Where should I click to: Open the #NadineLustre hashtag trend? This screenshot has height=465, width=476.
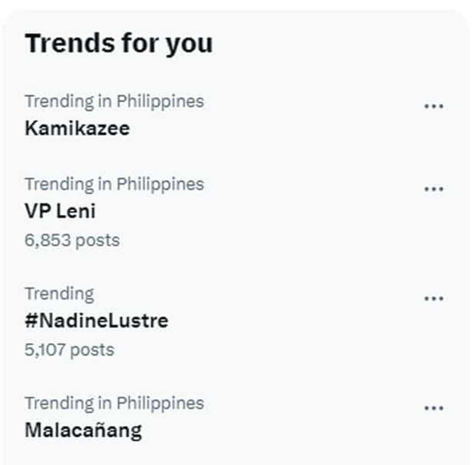coord(96,321)
